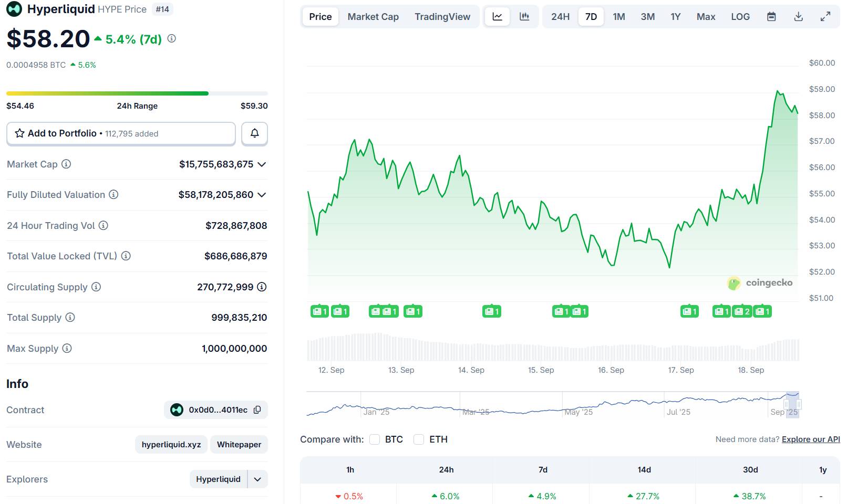Set chart range to Max
This screenshot has height=504, width=847.
click(706, 17)
